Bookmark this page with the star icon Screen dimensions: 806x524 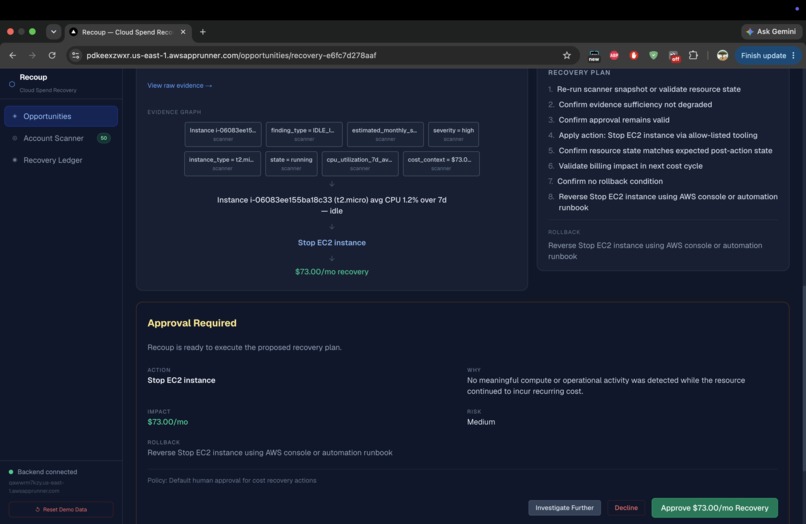point(566,55)
